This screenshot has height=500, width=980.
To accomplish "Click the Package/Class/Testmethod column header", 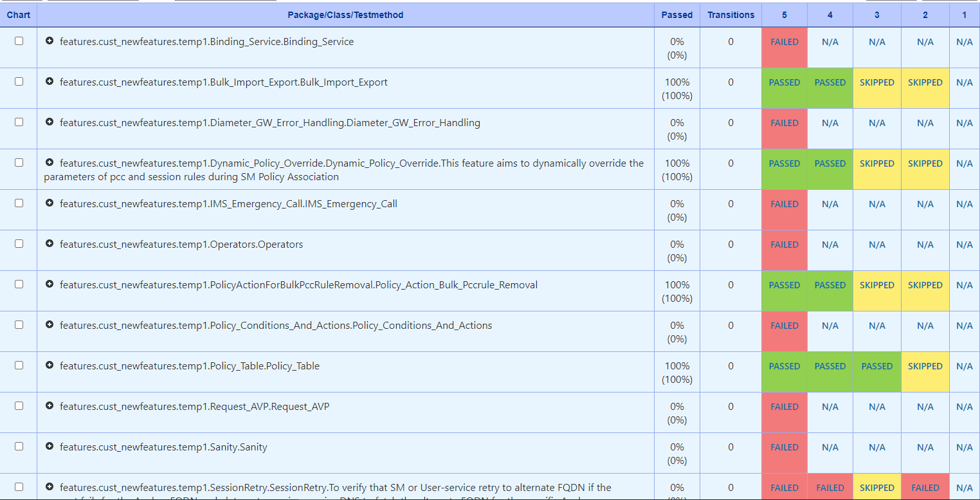I will coord(345,15).
